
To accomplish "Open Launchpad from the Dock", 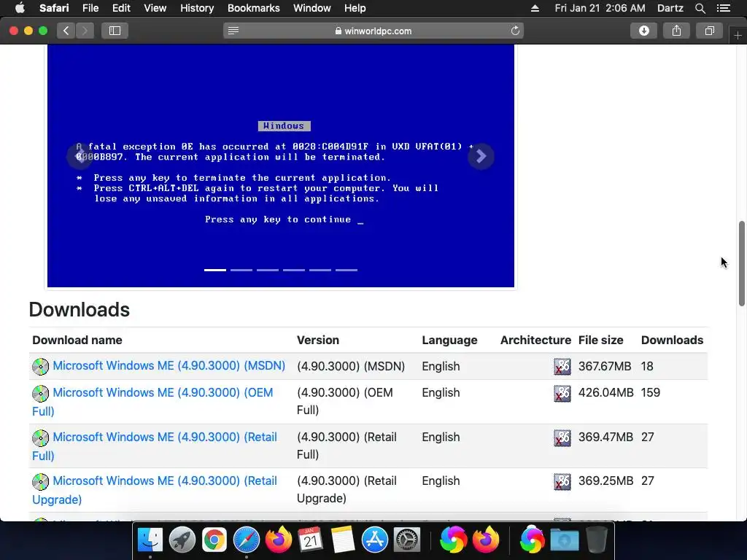I will pos(182,540).
